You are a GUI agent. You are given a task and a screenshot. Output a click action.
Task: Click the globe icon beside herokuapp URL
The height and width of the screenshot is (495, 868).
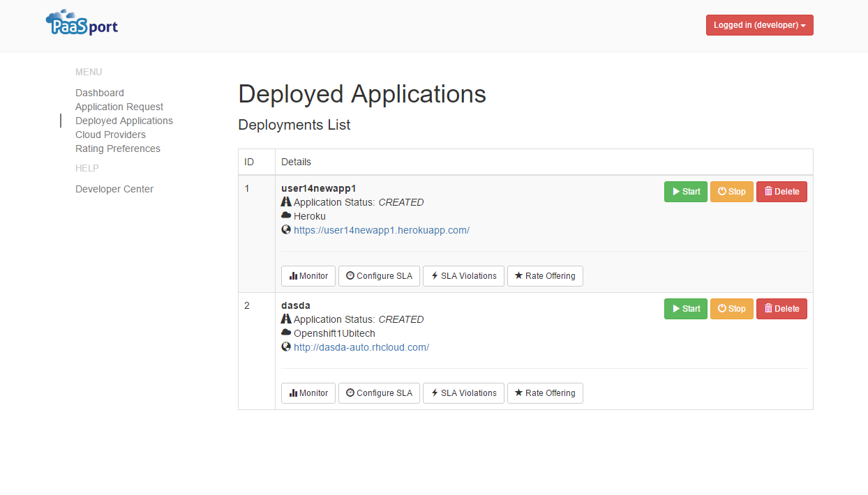pos(286,229)
